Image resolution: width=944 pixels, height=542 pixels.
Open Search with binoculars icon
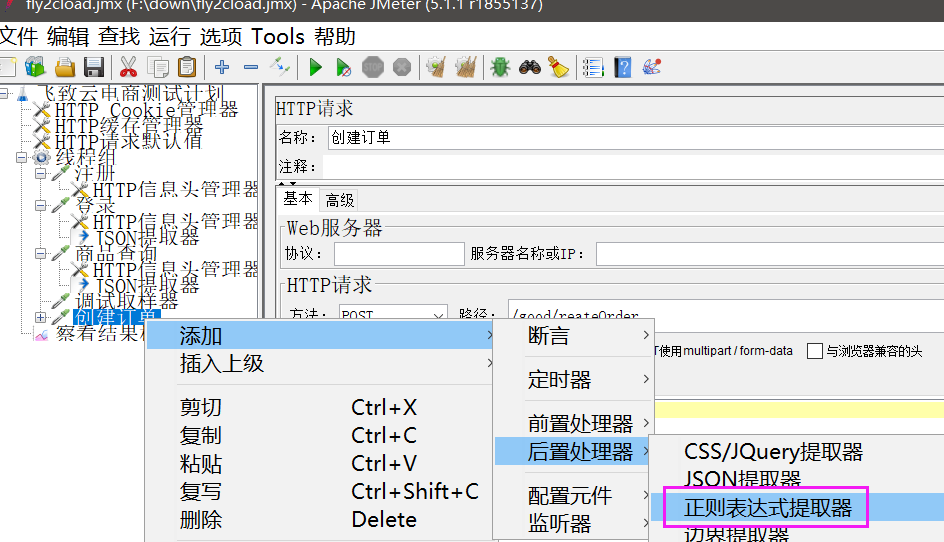coord(530,67)
